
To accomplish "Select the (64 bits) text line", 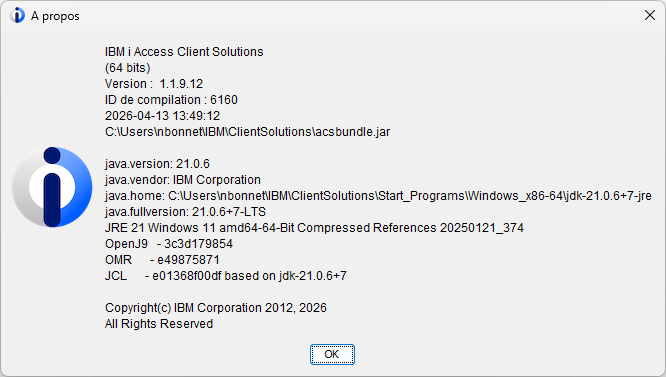I will point(127,68).
